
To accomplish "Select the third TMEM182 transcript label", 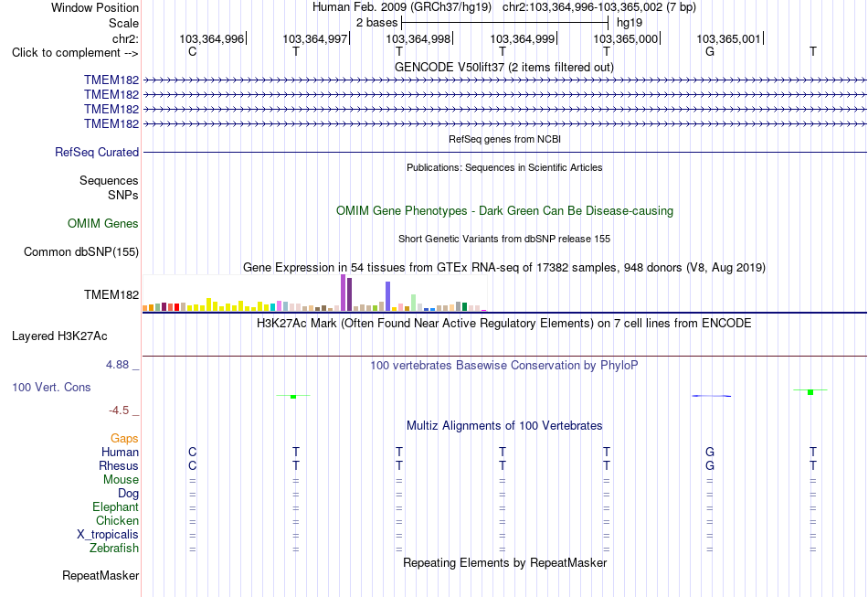I will (111, 109).
